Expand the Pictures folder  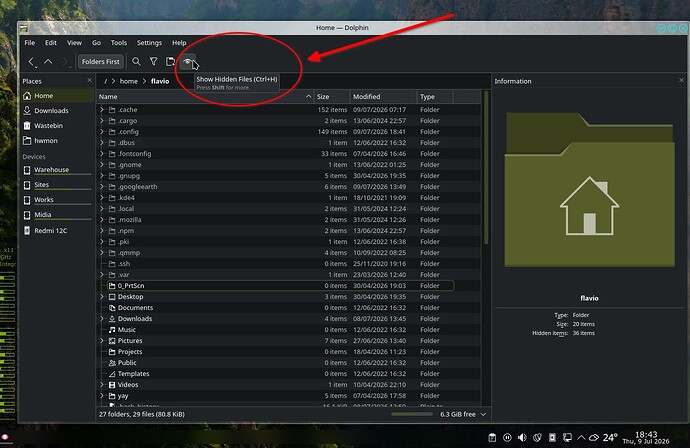(102, 341)
